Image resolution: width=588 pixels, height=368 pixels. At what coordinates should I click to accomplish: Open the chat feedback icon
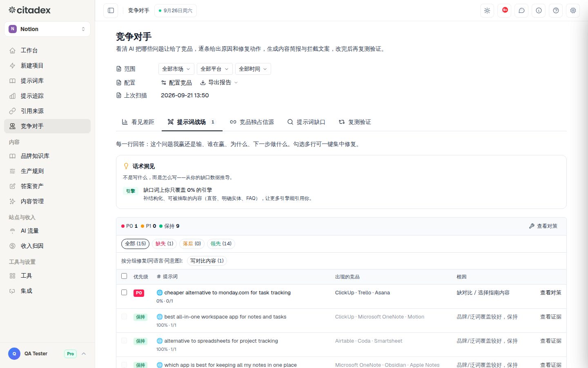(x=521, y=11)
